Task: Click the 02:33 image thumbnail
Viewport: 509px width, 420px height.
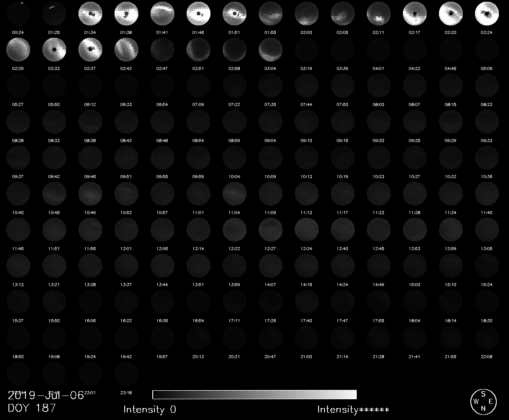Action: [x=54, y=50]
